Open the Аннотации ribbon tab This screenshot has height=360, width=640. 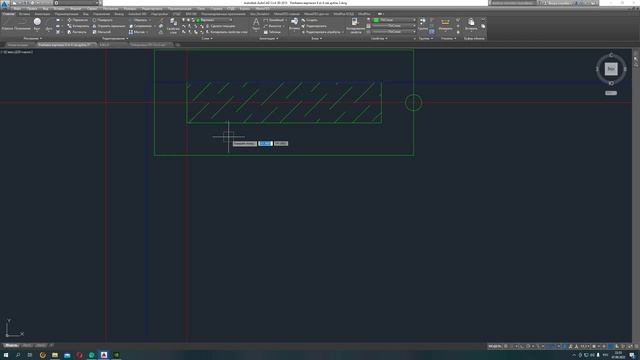(42, 14)
